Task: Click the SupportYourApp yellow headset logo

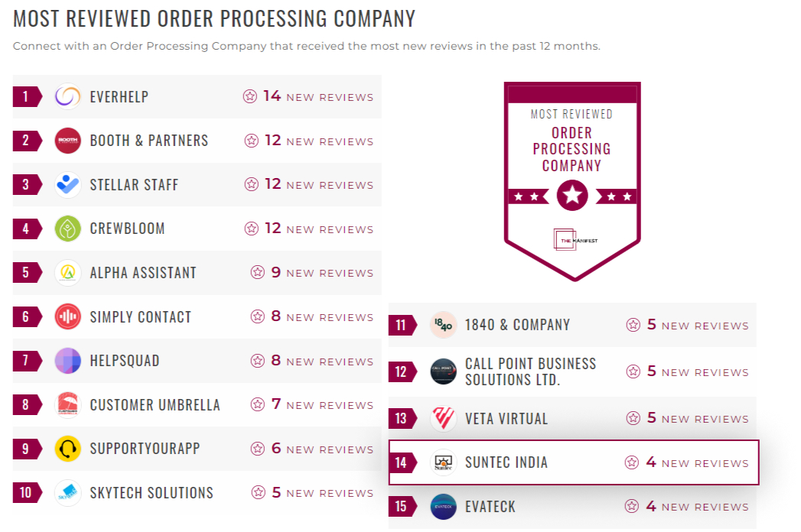Action: tap(68, 449)
